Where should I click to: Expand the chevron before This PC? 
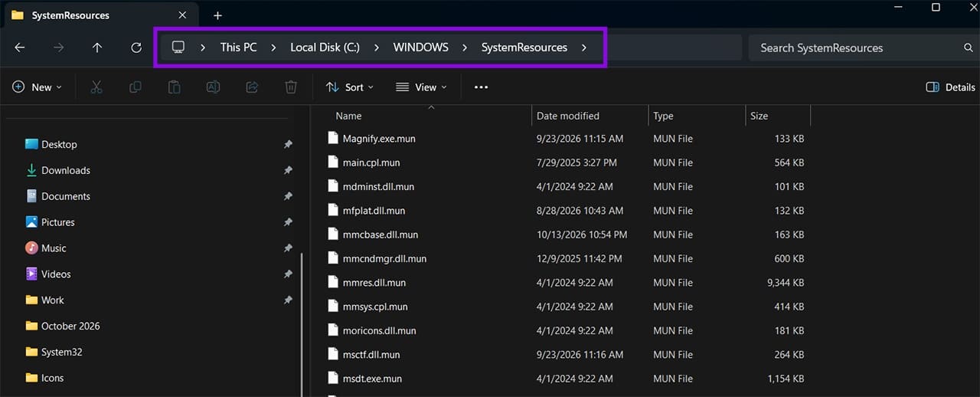click(203, 48)
